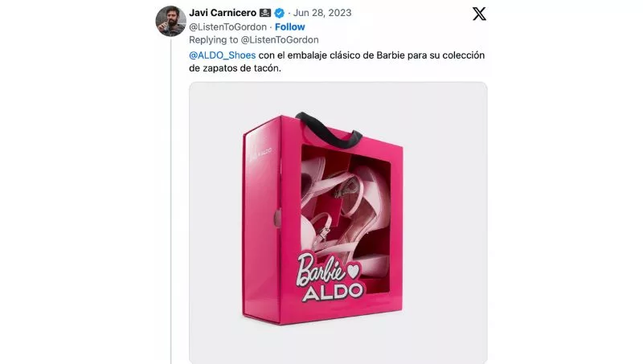The height and width of the screenshot is (364, 643).
Task: Click the "Replying to" label text
Action: pos(213,39)
